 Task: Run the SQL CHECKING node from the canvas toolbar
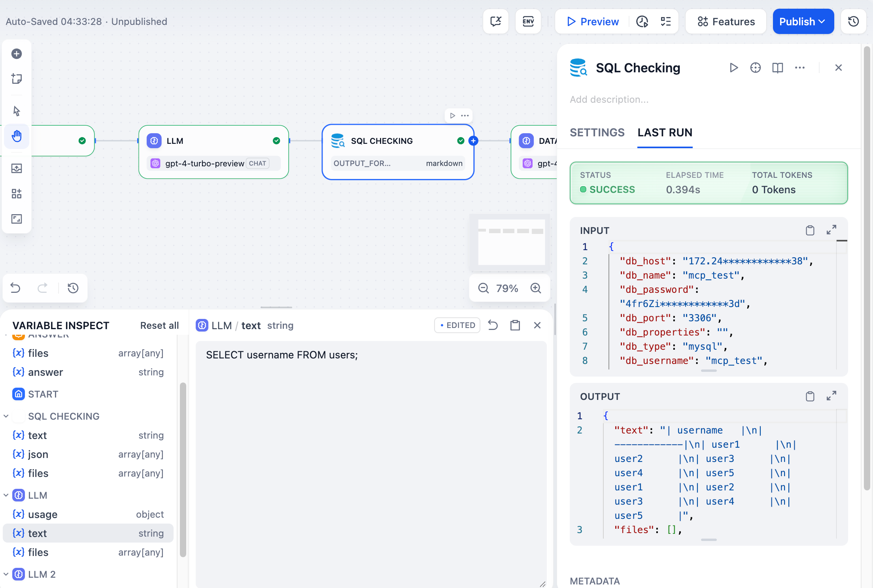(x=453, y=115)
